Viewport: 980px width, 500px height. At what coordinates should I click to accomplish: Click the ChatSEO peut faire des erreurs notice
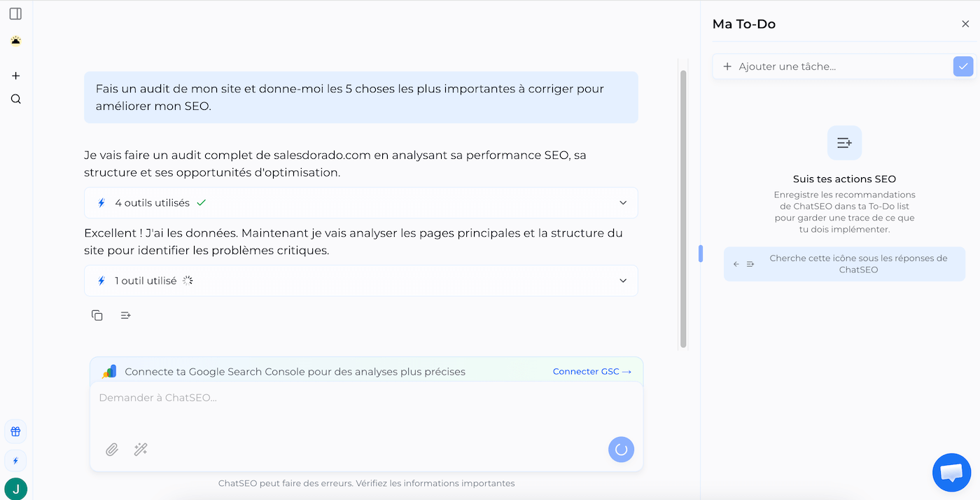pyautogui.click(x=366, y=483)
